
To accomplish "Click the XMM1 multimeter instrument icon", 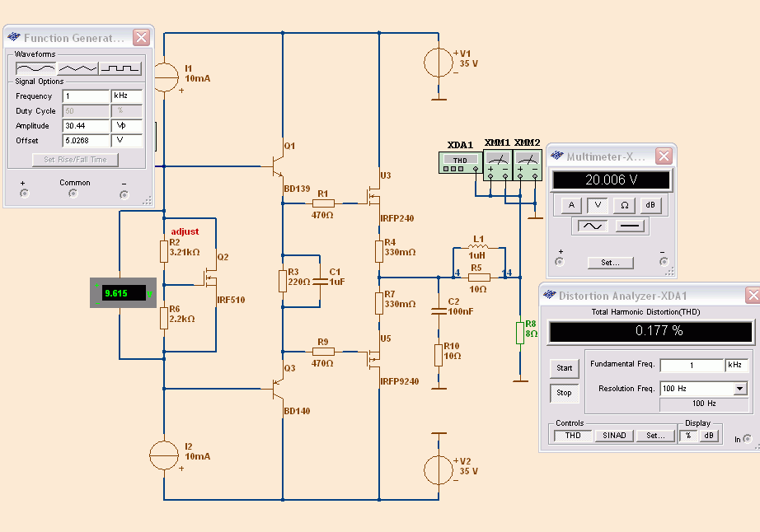I will [498, 165].
